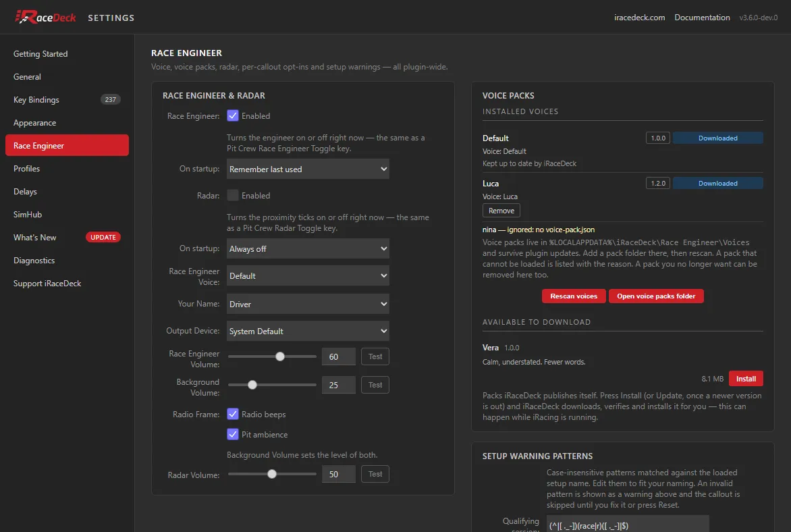Click the iRaceDeck logo
791x532 pixels.
click(x=45, y=17)
